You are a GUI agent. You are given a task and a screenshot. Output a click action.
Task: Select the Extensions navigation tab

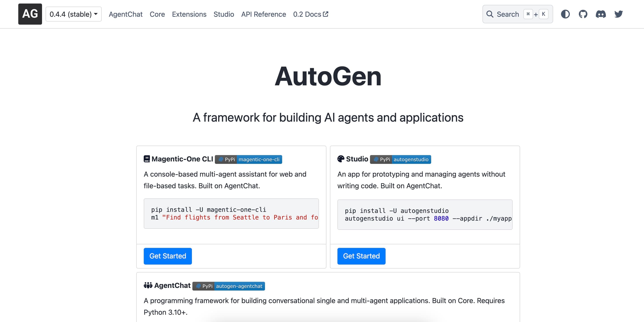[x=189, y=14]
